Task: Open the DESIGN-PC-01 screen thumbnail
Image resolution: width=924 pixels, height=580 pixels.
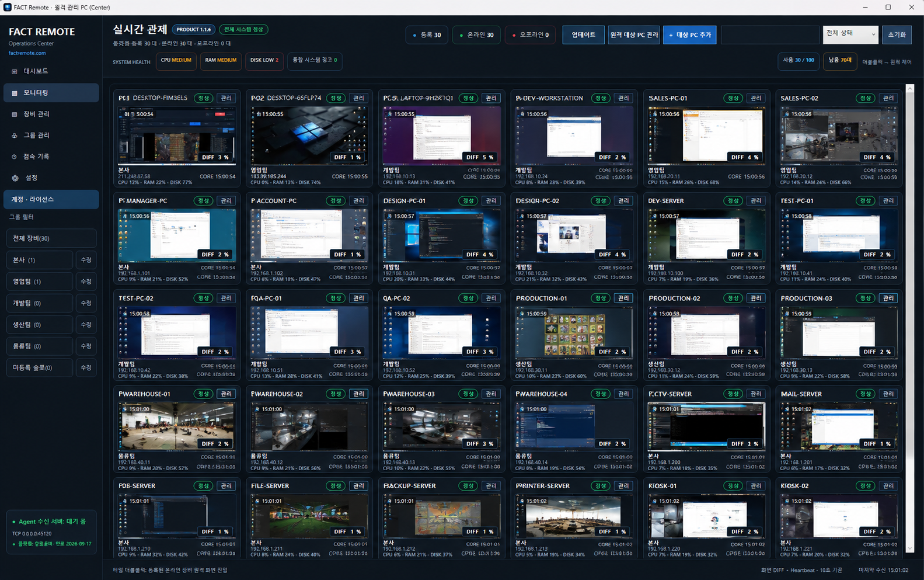Action: (441, 235)
